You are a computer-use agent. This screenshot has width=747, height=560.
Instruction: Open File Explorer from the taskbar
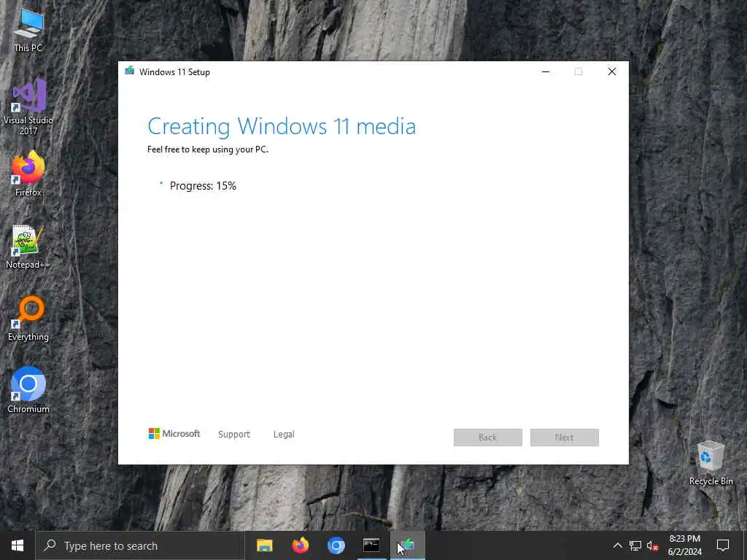tap(264, 545)
